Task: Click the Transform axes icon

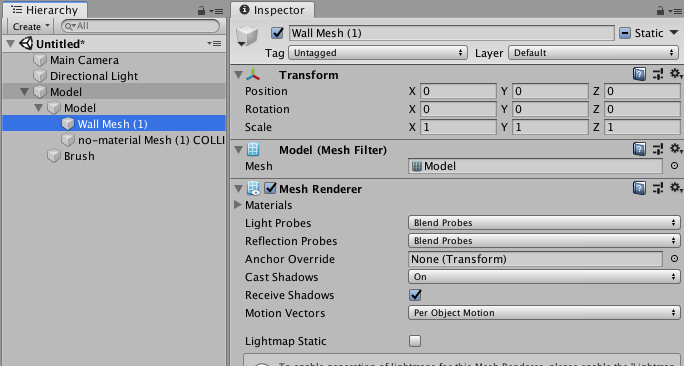Action: pyautogui.click(x=253, y=75)
